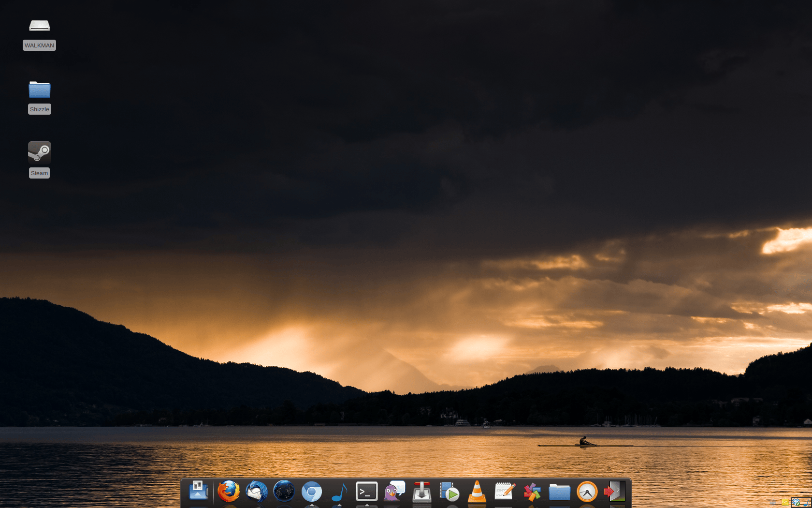Open Transmission download manager icon
Viewport: 812px width, 508px height.
coord(421,492)
